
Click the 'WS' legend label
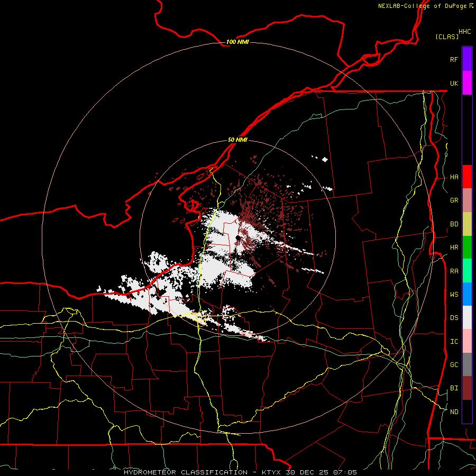pos(454,295)
